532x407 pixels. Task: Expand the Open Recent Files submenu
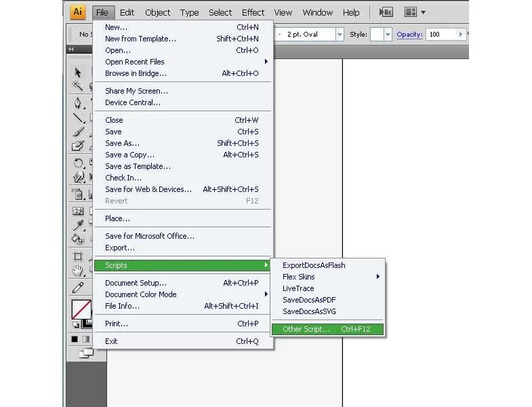pyautogui.click(x=182, y=62)
